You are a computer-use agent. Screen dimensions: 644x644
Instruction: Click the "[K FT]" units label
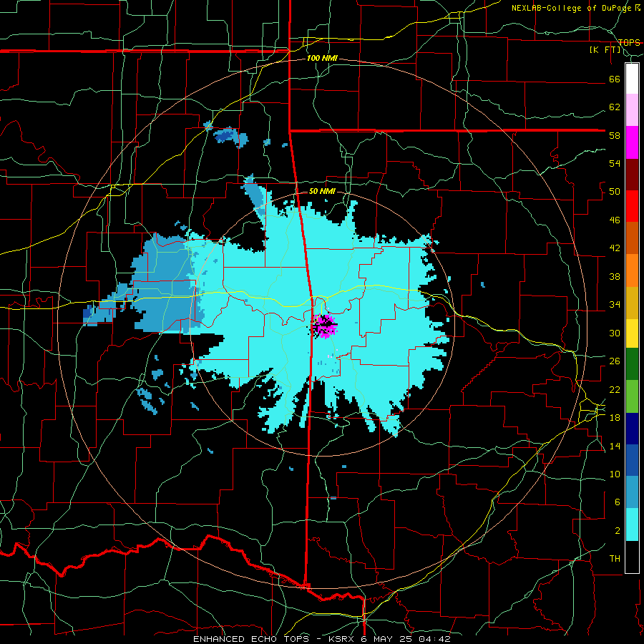point(605,50)
